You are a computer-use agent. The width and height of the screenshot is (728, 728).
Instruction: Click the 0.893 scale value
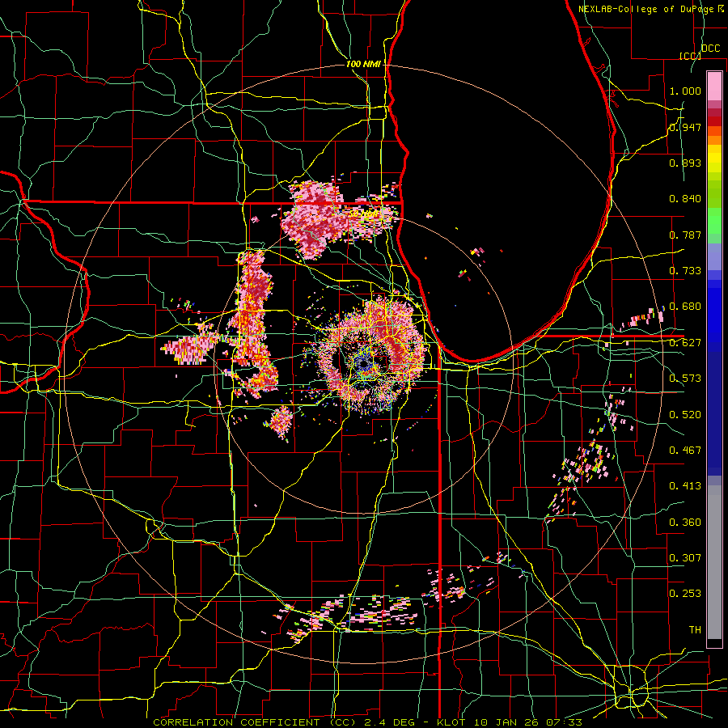point(685,163)
